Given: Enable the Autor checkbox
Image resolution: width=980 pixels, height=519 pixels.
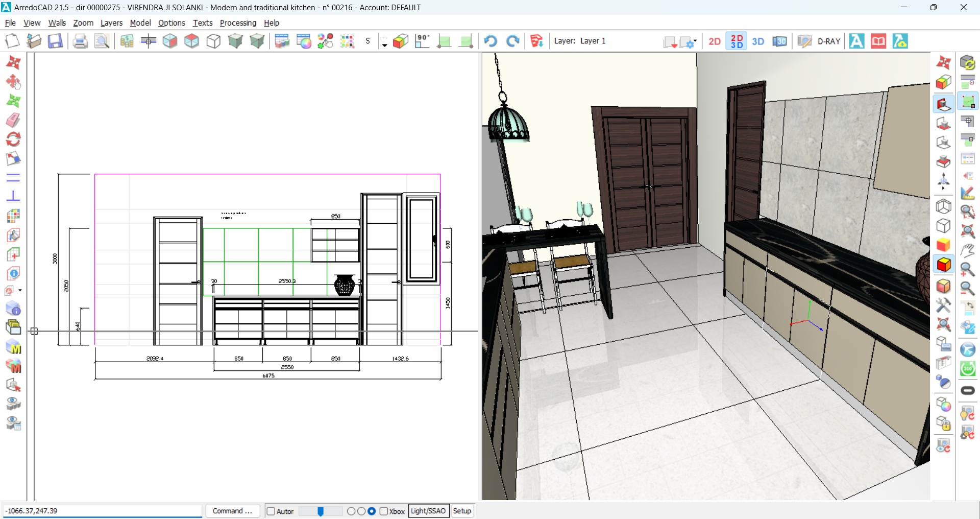Looking at the screenshot, I should (x=271, y=511).
